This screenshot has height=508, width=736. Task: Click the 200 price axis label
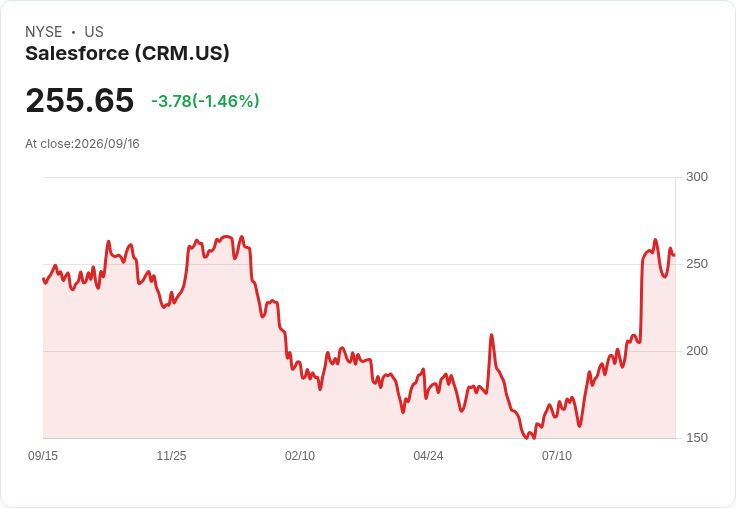[697, 351]
